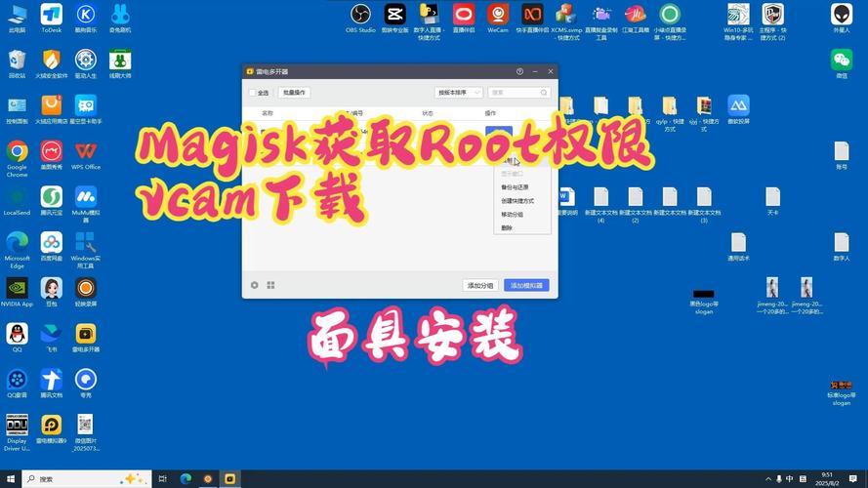This screenshot has height=488, width=868.
Task: Select the 微信 WeChat desktop icon
Action: tap(842, 64)
